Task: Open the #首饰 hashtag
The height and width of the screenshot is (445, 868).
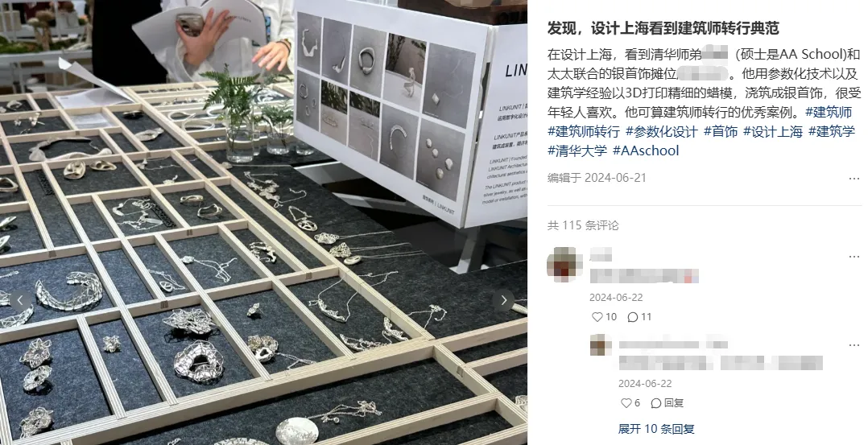Action: click(721, 132)
